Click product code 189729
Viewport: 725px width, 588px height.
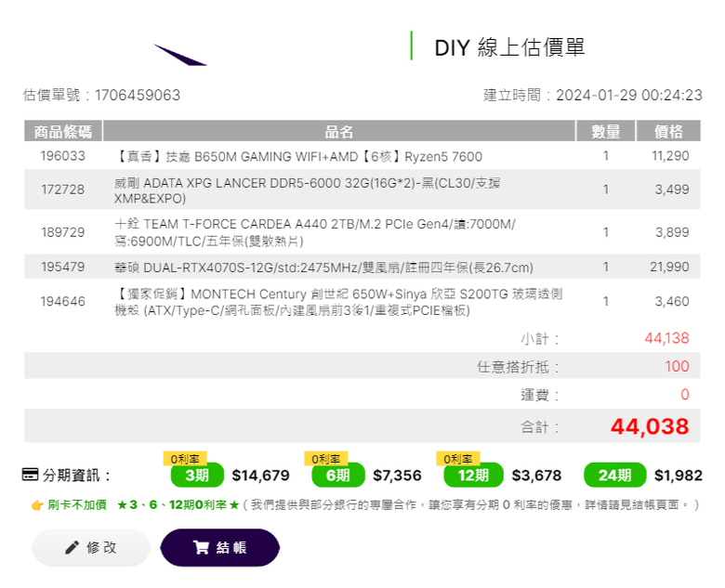click(x=63, y=232)
